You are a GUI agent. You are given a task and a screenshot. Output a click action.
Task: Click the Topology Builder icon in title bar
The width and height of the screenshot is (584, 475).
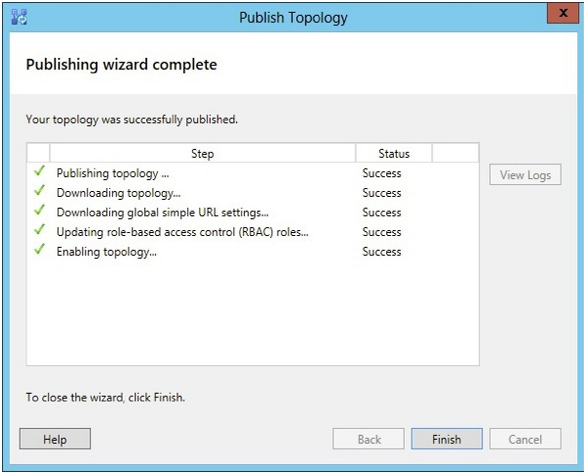[19, 17]
